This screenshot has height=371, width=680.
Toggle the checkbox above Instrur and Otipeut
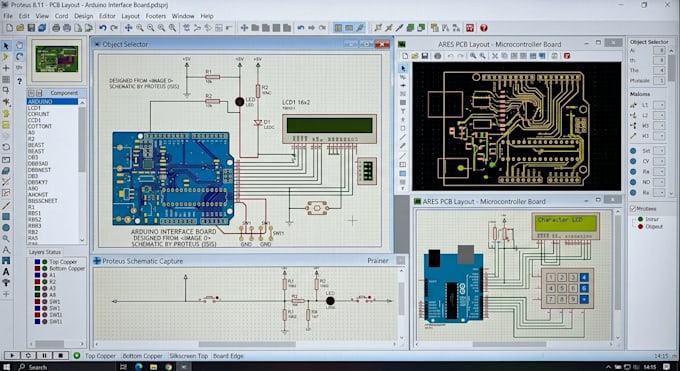[x=632, y=209]
